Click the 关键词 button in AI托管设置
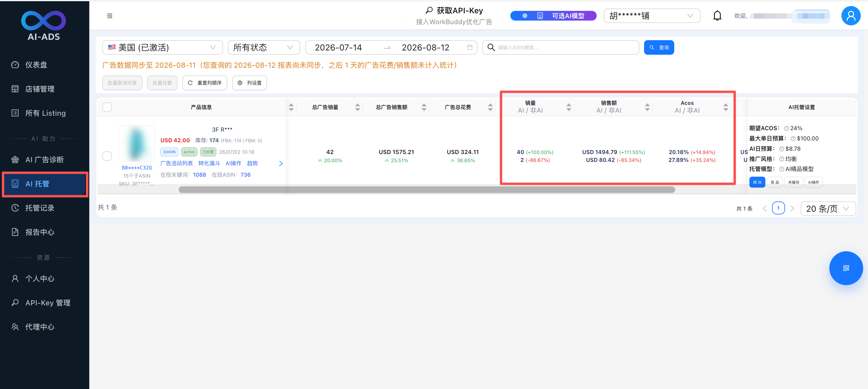This screenshot has height=389, width=868. (x=793, y=182)
